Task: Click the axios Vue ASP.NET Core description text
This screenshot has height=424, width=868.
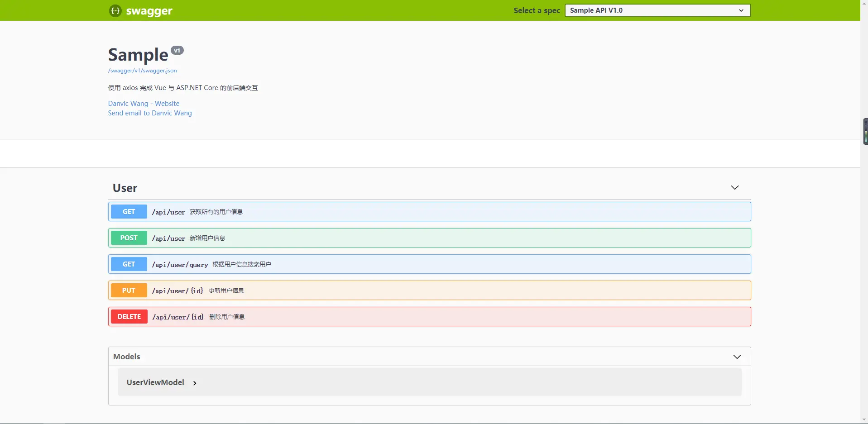Action: pyautogui.click(x=183, y=88)
